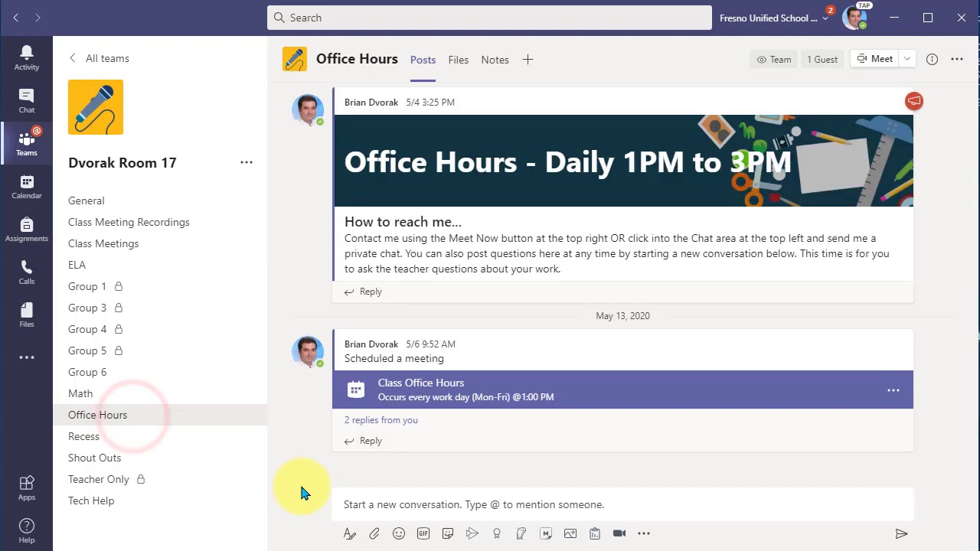Start a Meet now video call from compose bar
Screen dimensions: 980x551
[x=619, y=533]
